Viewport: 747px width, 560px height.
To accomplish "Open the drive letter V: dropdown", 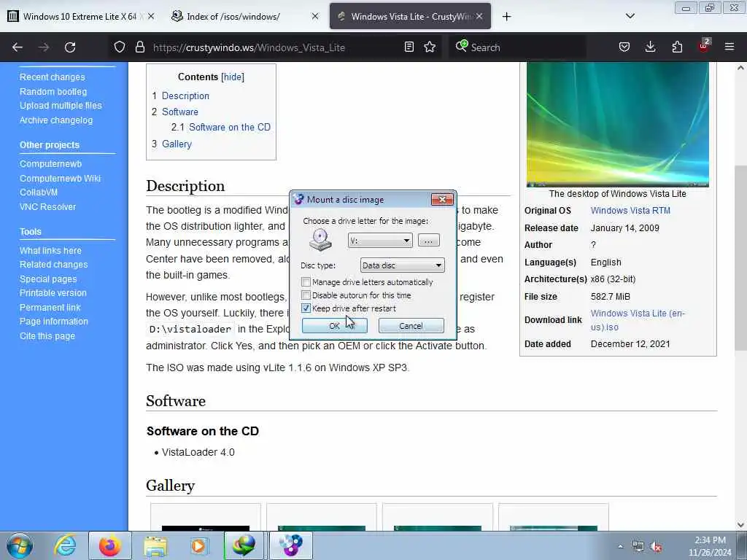I will tap(380, 241).
